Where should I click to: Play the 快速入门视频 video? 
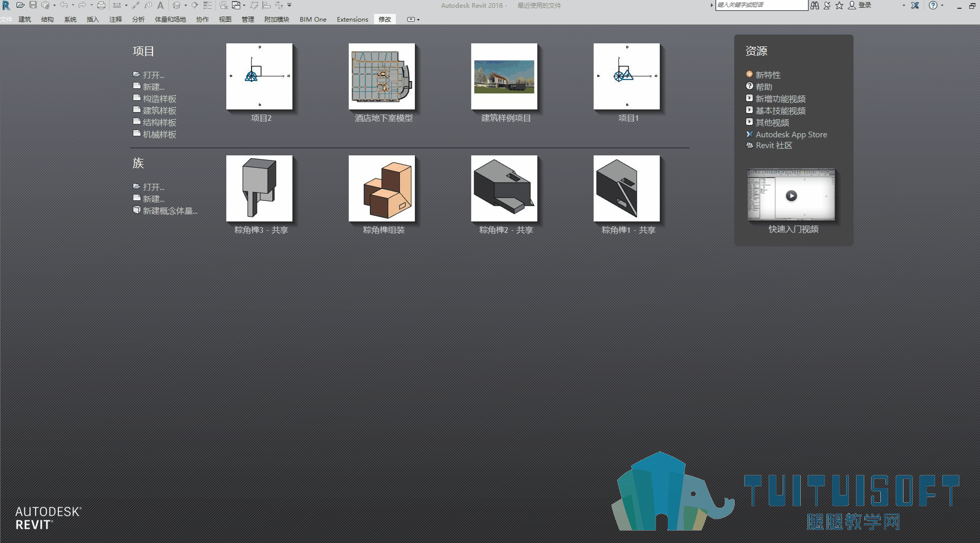[x=791, y=196]
